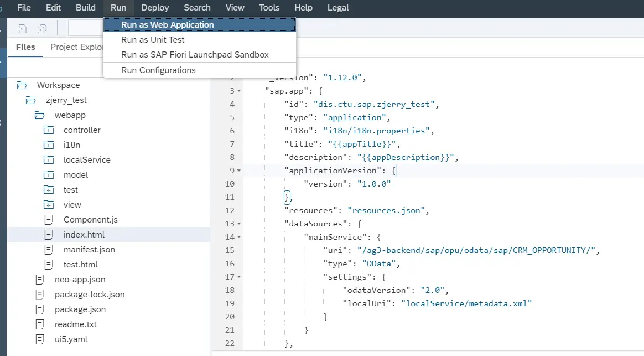Click the index.html file icon
644x356 pixels.
coord(49,235)
